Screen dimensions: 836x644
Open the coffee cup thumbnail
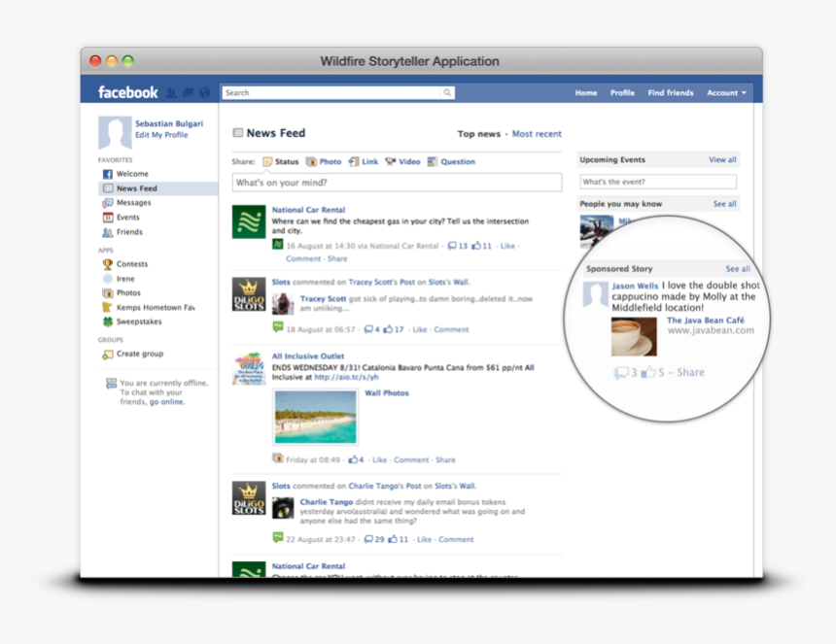point(634,337)
